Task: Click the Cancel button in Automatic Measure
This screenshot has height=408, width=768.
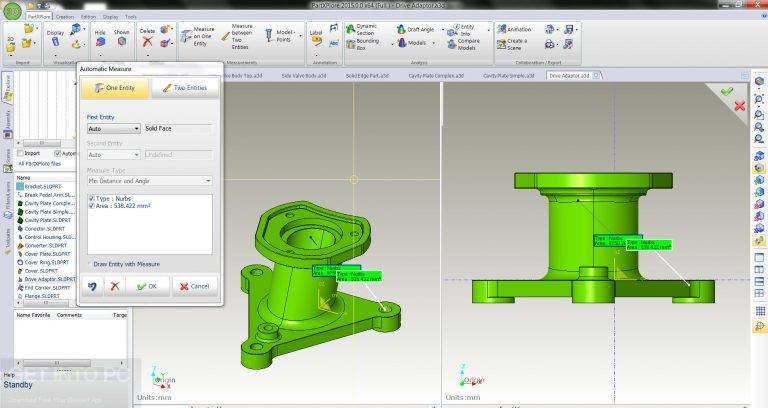Action: pyautogui.click(x=194, y=287)
